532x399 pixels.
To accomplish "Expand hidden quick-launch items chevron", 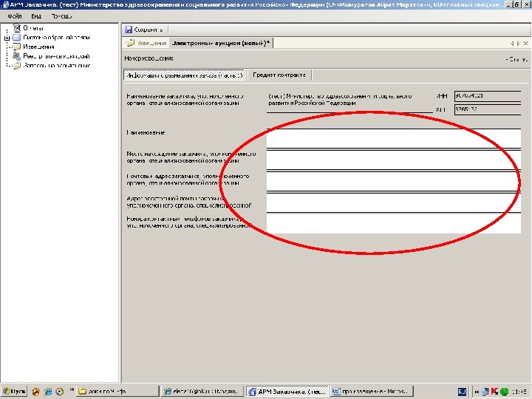I will pyautogui.click(x=72, y=390).
